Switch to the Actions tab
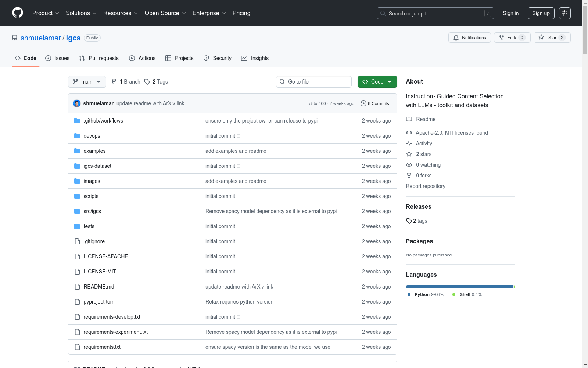The width and height of the screenshot is (588, 368). tap(142, 58)
